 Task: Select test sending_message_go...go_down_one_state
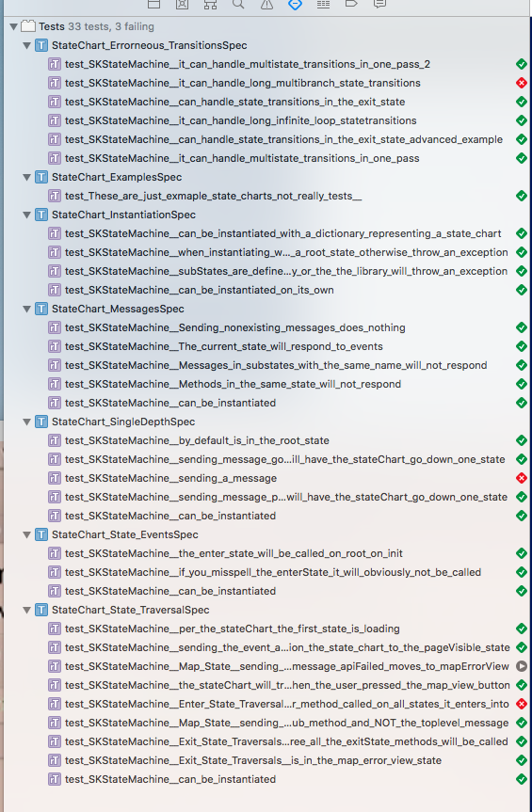[266, 459]
